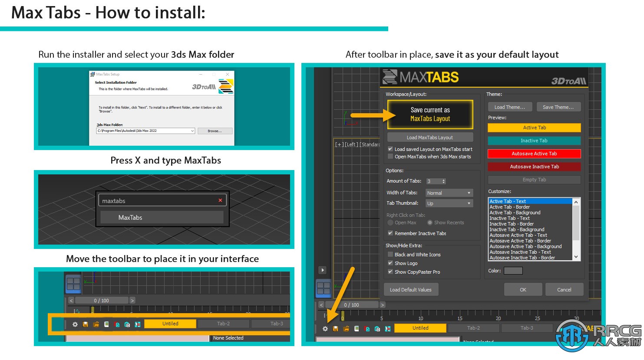This screenshot has width=644, height=360.
Task: Click next frame arrow in 'Move the toolbar' image
Action: click(x=132, y=301)
